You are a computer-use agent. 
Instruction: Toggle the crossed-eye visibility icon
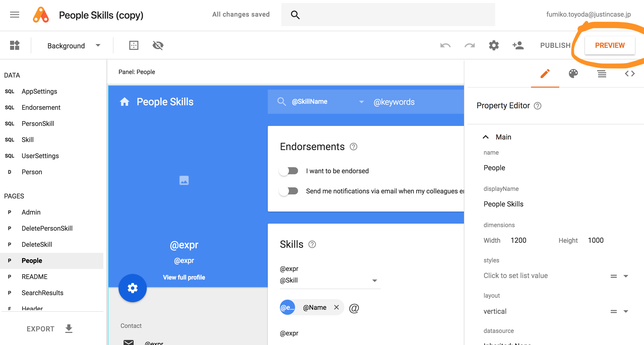(x=158, y=45)
